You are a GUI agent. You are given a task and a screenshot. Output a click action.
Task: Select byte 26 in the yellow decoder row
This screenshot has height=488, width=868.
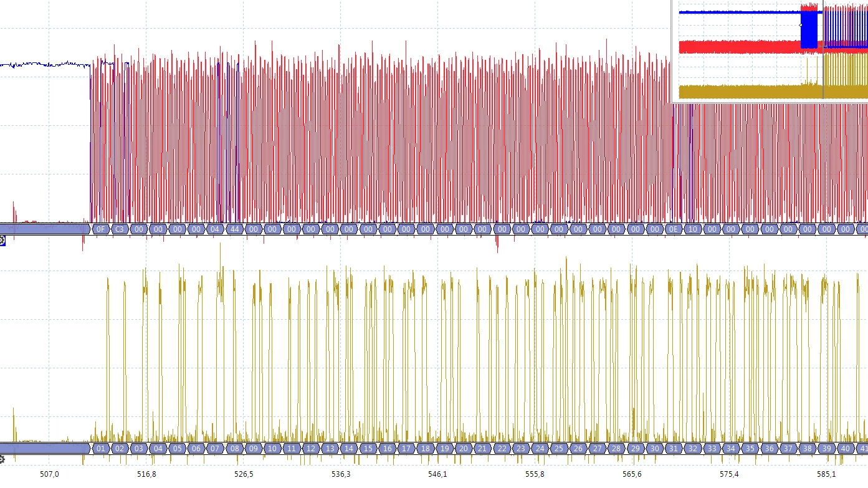click(578, 448)
